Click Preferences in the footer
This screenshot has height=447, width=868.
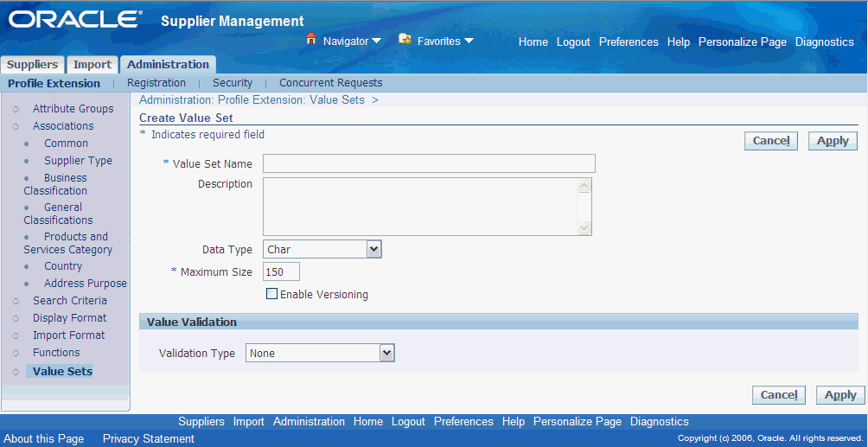click(463, 422)
